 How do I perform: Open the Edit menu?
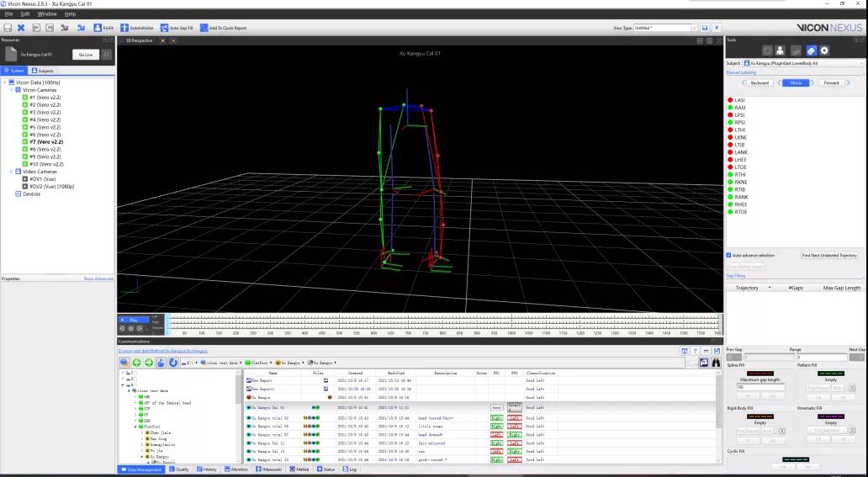pos(25,13)
